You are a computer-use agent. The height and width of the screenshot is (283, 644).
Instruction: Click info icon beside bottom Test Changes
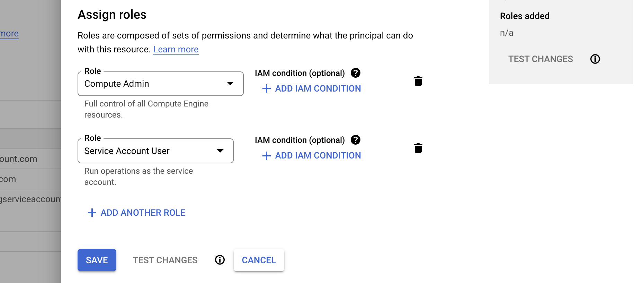[x=220, y=260]
